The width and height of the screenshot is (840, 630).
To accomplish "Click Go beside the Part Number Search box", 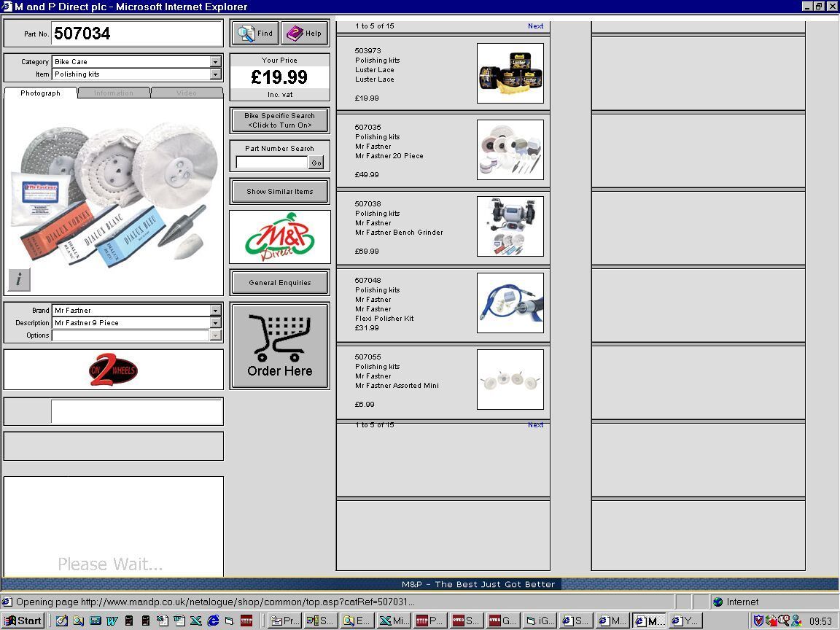I will (x=316, y=163).
